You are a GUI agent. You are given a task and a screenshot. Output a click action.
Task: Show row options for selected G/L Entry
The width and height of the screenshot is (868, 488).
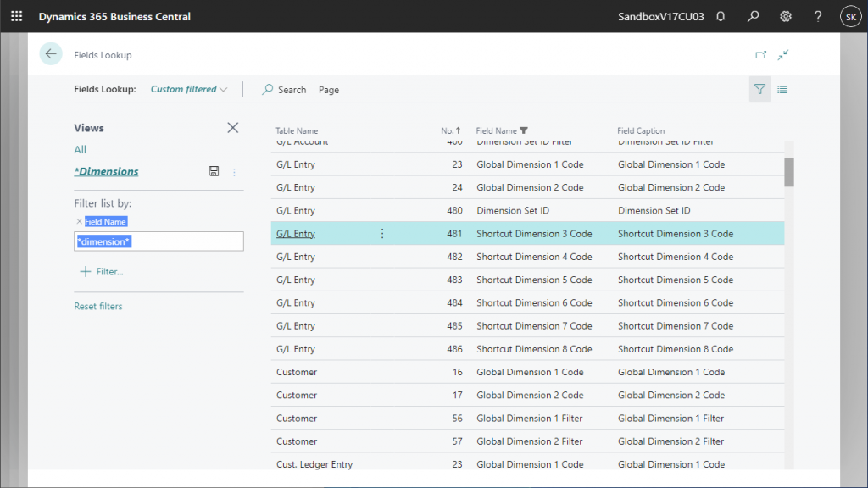click(x=382, y=234)
